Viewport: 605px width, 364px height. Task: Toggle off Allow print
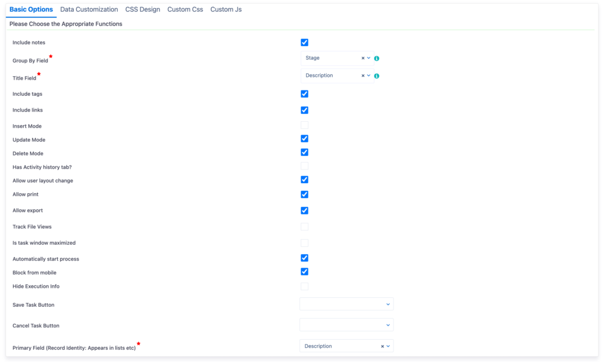click(304, 194)
